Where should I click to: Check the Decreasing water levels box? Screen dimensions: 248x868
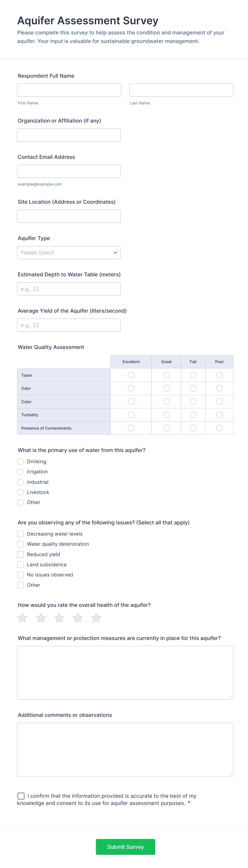(x=21, y=534)
